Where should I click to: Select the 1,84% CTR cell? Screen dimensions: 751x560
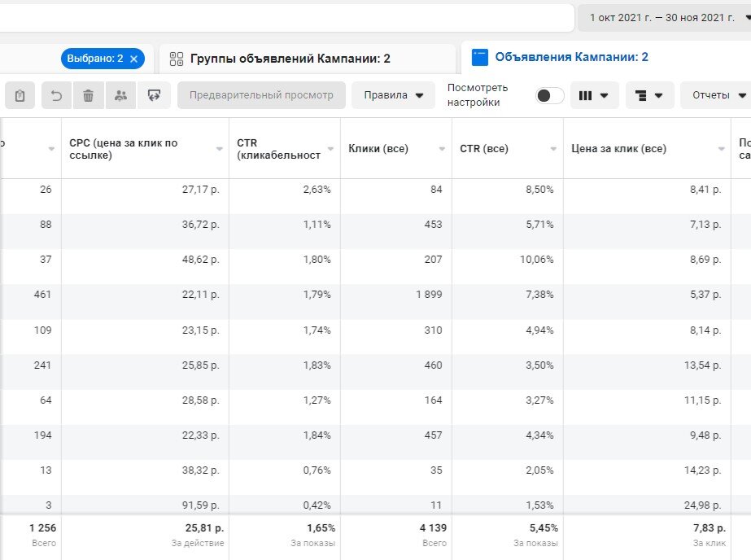pyautogui.click(x=317, y=435)
